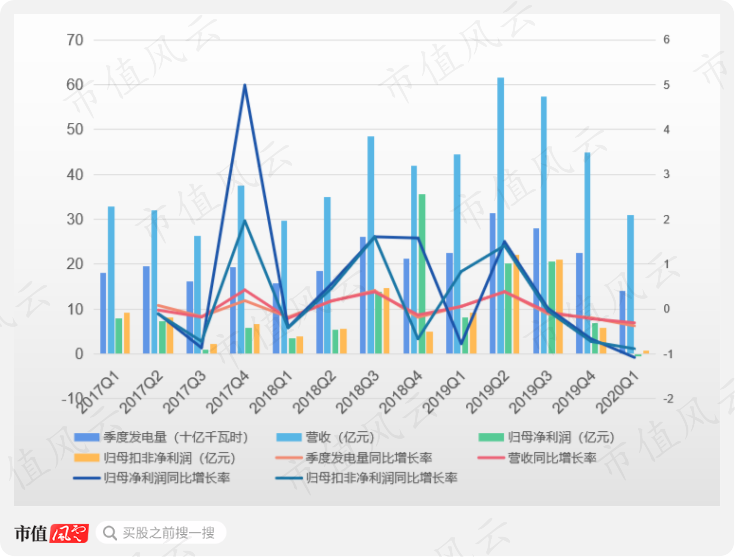Screen dimensions: 735x557
Task: Click the 2018Q4 axis label
Action: pos(401,393)
